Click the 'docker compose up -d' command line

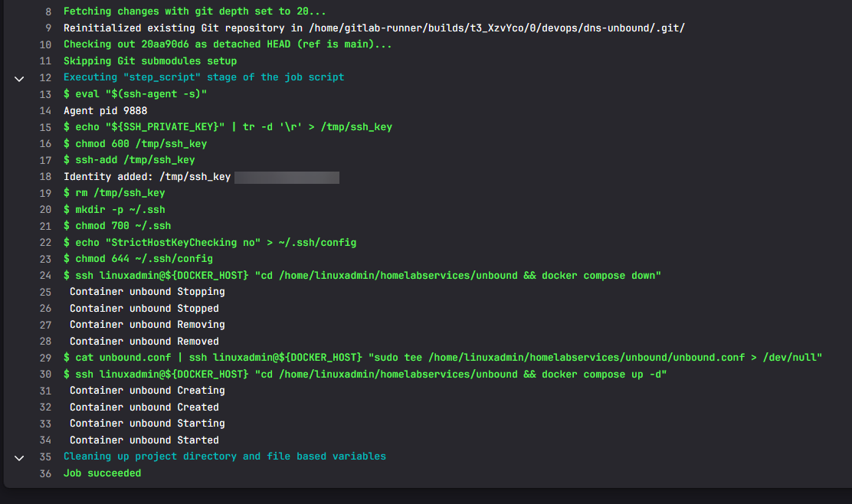pyautogui.click(x=365, y=375)
